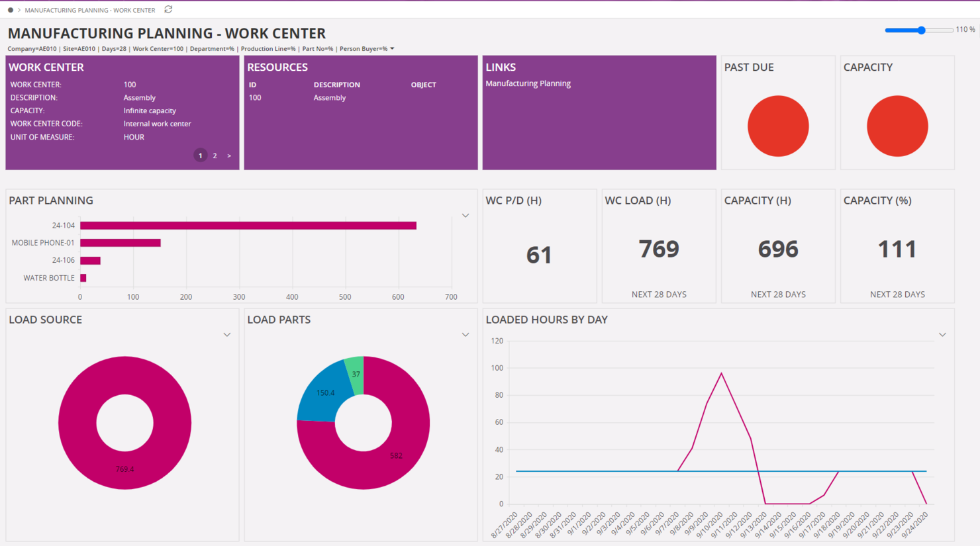Viewport: 980px width, 546px height.
Task: Adjust the 110% zoom slider
Action: pyautogui.click(x=920, y=30)
